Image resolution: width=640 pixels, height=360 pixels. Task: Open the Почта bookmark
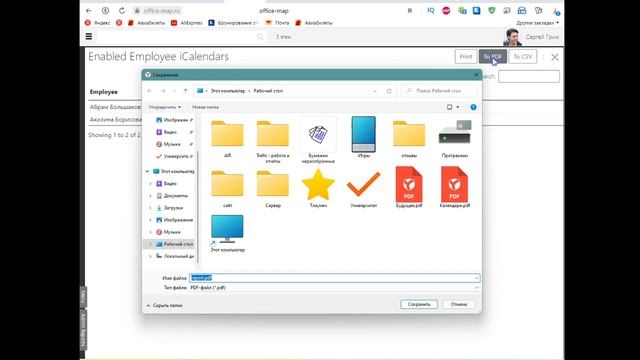(x=277, y=23)
